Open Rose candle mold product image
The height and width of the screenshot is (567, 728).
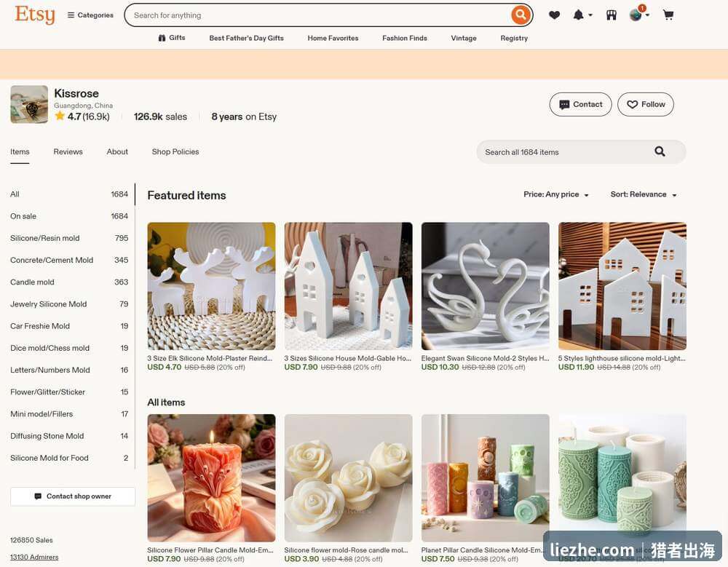click(x=348, y=478)
